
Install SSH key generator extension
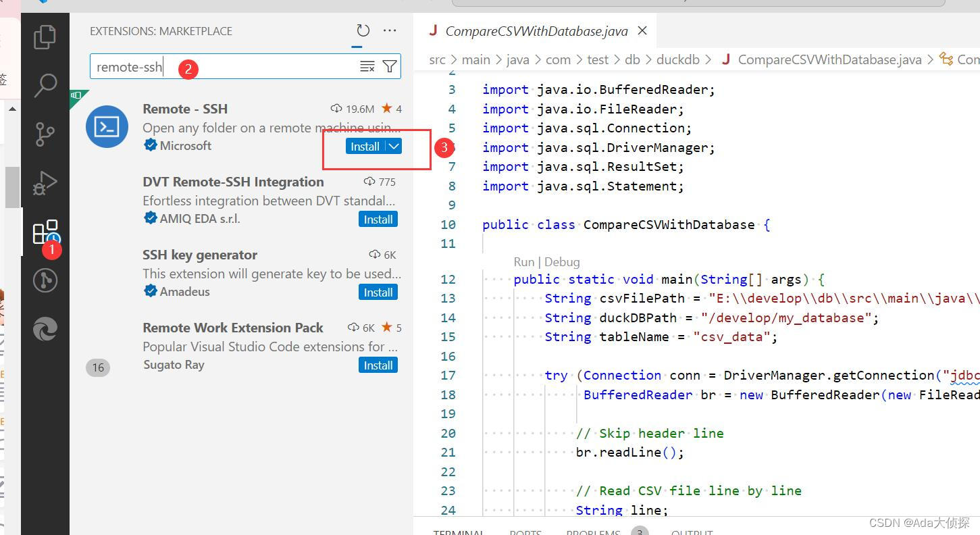pyautogui.click(x=378, y=292)
